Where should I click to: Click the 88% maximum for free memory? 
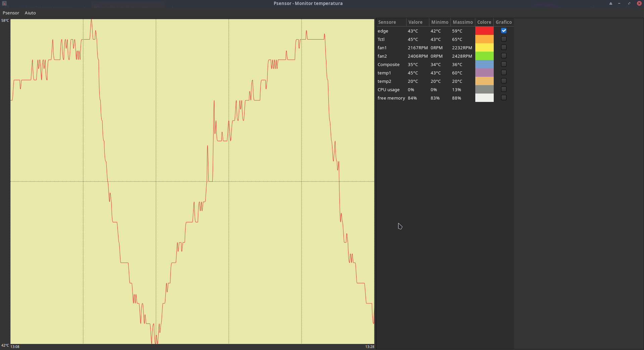[456, 98]
